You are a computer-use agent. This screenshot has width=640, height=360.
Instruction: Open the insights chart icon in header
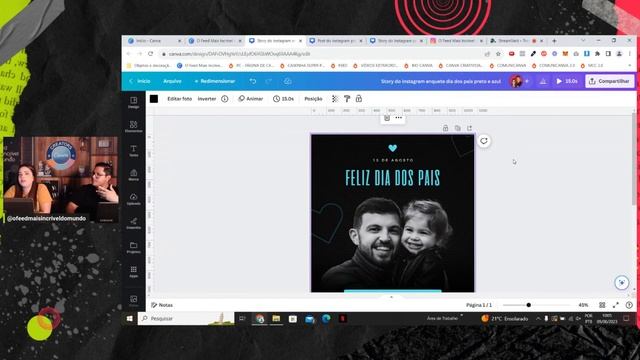pyautogui.click(x=543, y=81)
